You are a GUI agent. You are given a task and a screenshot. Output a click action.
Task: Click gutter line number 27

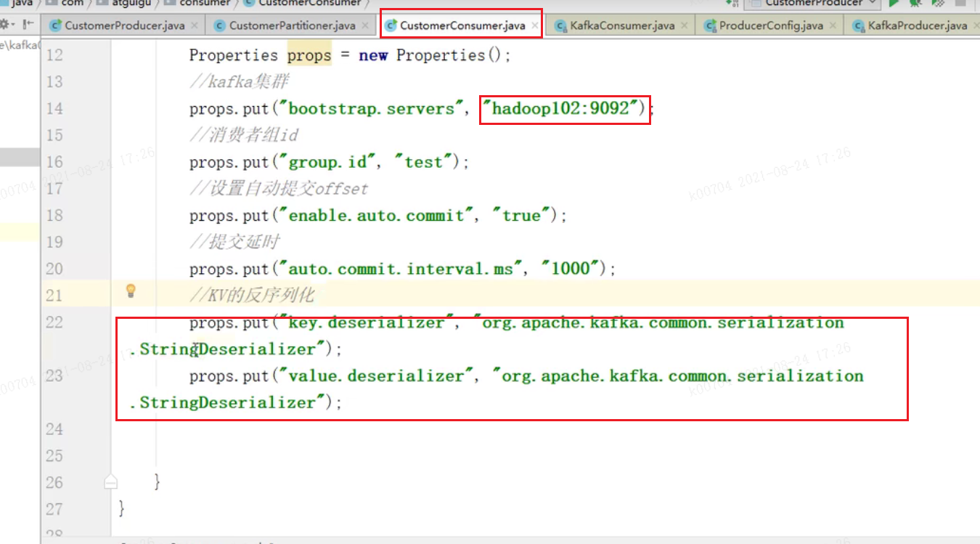tap(54, 509)
